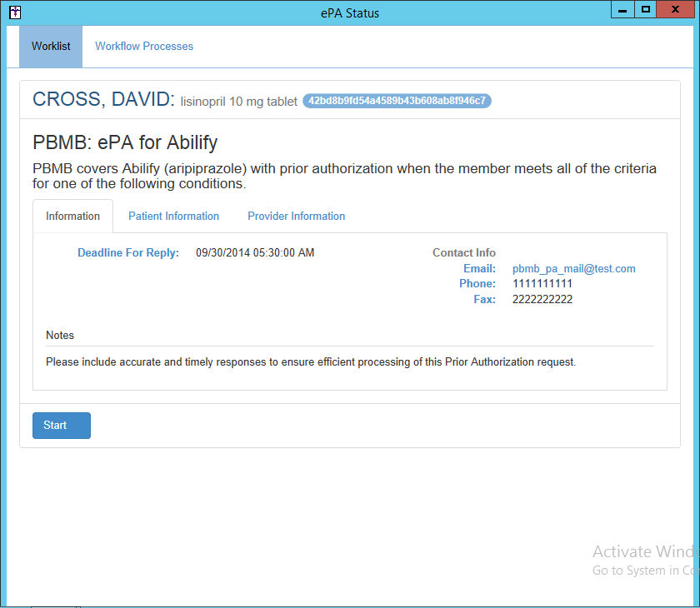Viewport: 700px width, 608px height.
Task: Maximize the ePA Status window
Action: [x=645, y=10]
